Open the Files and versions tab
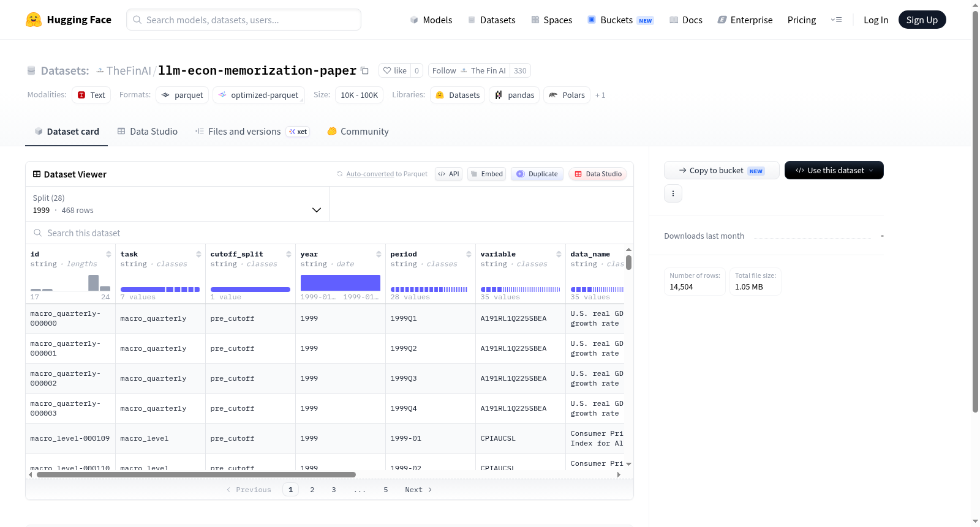 [x=252, y=132]
